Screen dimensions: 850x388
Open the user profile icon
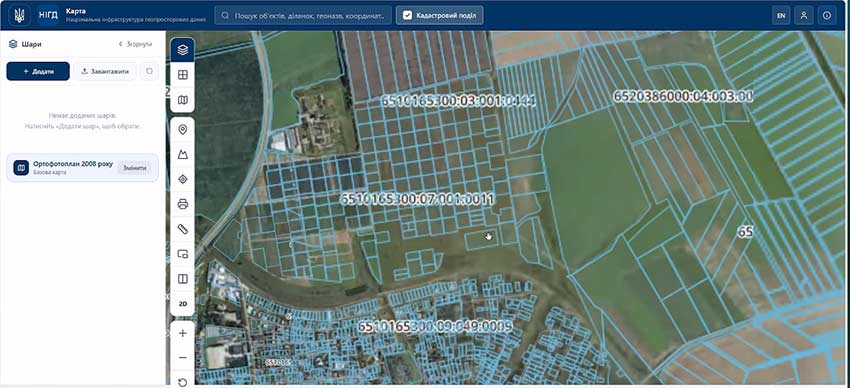tap(804, 15)
